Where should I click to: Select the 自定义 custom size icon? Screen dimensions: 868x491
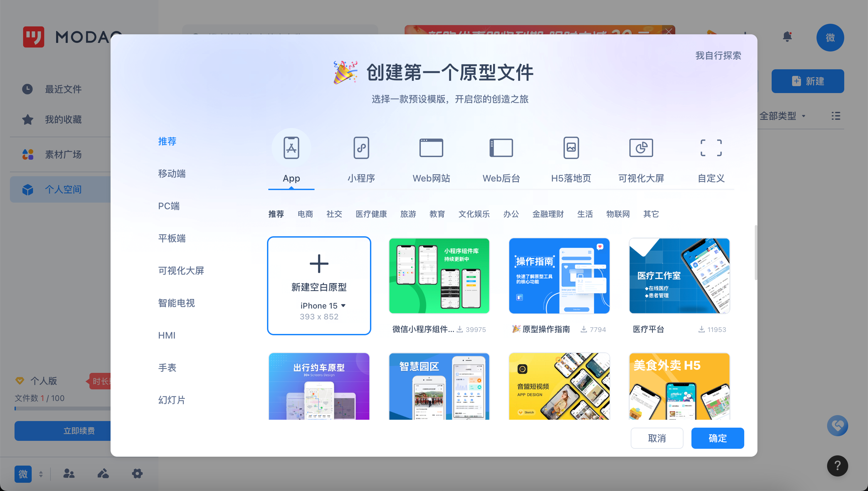711,148
